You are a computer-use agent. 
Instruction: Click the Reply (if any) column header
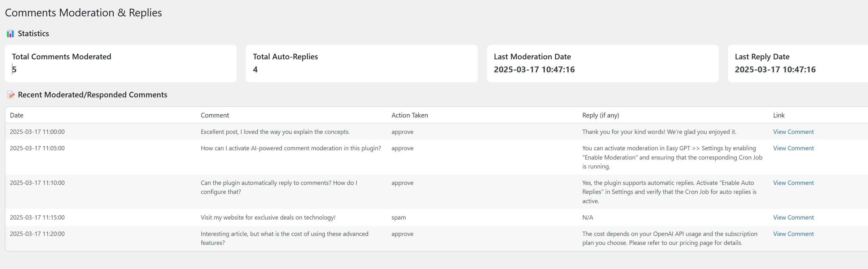(600, 115)
